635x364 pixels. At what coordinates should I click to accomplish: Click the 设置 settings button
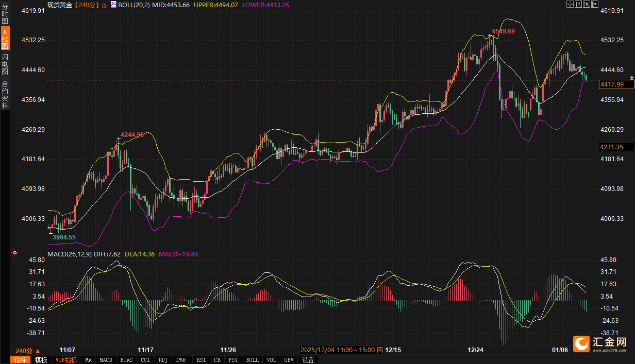[x=308, y=360]
